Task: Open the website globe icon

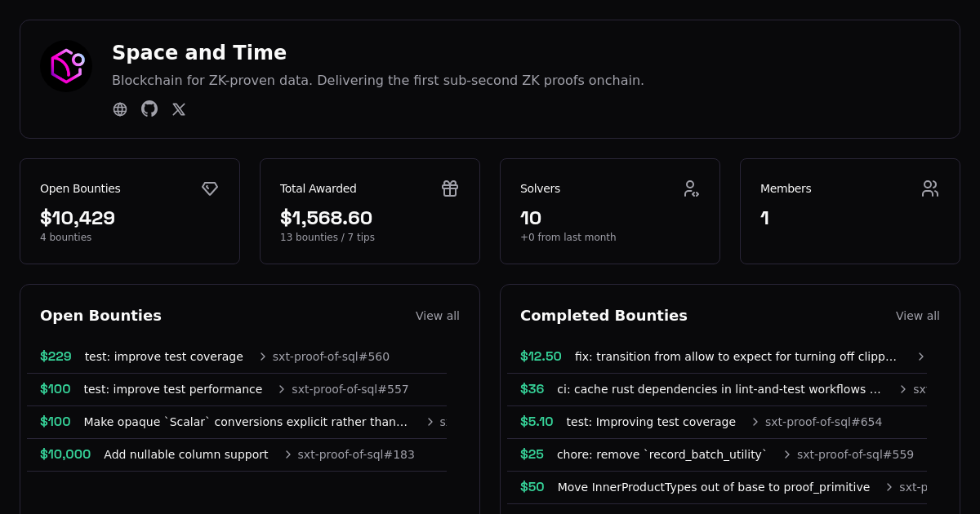Action: [x=120, y=109]
